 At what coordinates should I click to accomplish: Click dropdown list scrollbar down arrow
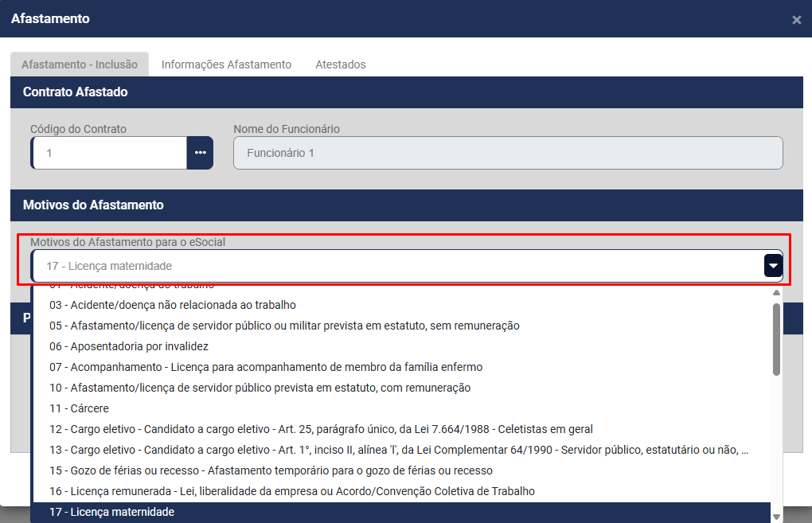tap(776, 517)
